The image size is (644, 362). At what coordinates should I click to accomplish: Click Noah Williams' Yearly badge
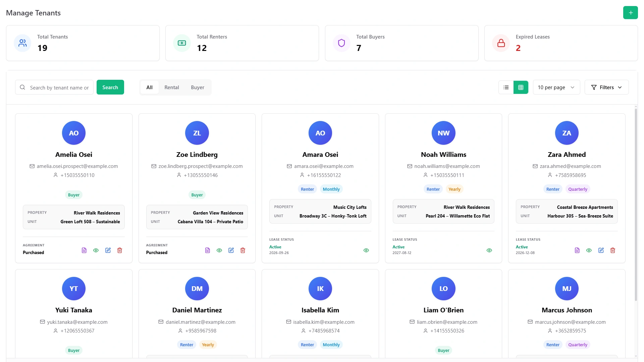(x=454, y=189)
